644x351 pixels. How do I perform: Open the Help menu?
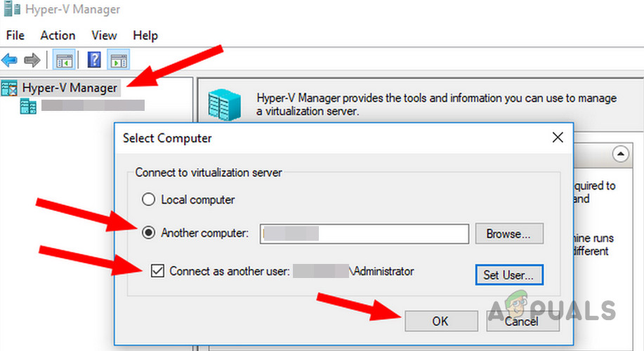point(145,35)
